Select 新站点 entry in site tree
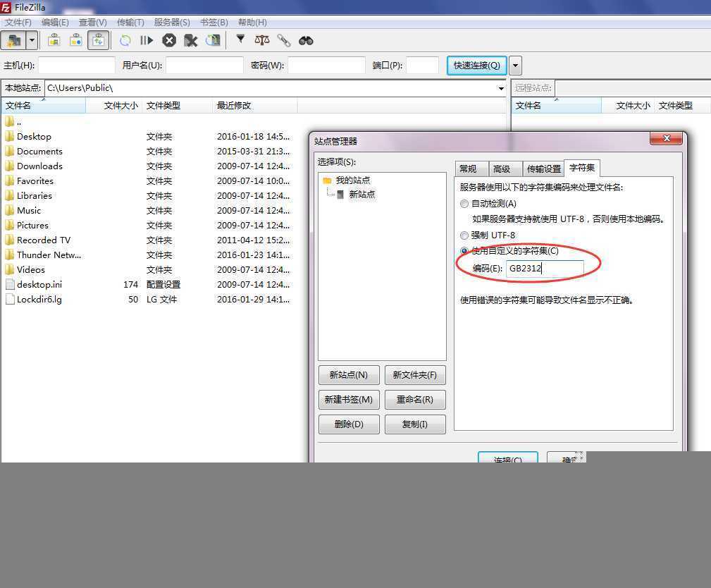The image size is (711, 588). point(361,194)
